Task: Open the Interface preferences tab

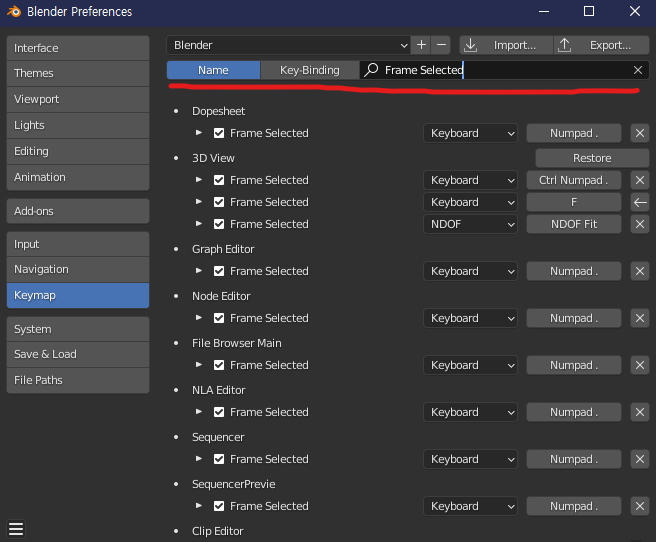Action: tap(78, 48)
